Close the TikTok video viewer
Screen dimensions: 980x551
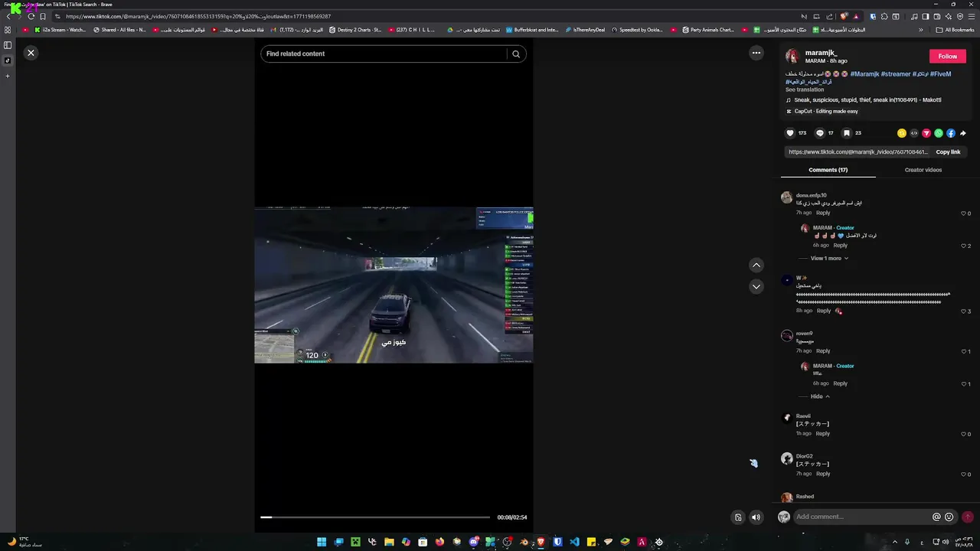(31, 53)
